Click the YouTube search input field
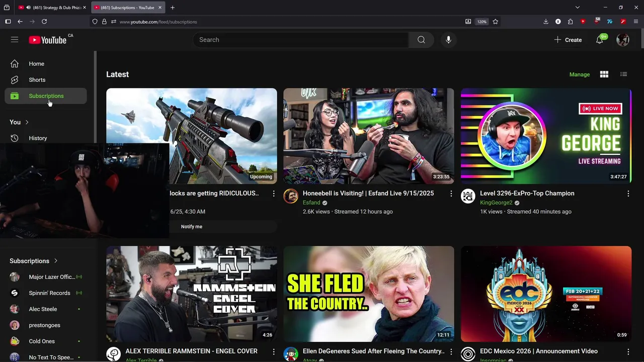 [301, 40]
